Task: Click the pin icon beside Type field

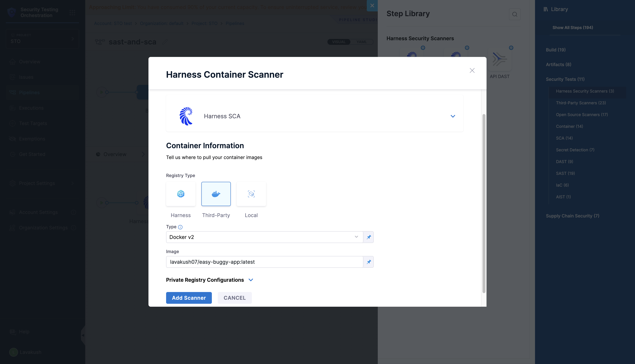Action: pyautogui.click(x=369, y=237)
